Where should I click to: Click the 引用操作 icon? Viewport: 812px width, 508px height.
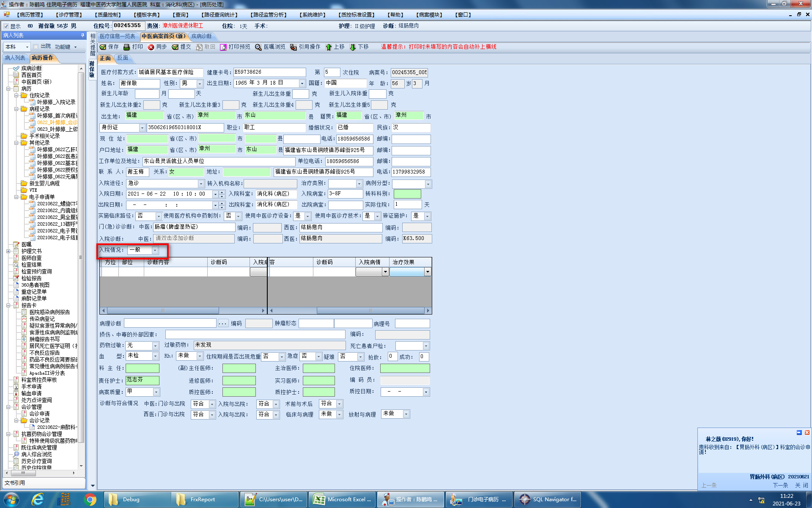[x=294, y=47]
